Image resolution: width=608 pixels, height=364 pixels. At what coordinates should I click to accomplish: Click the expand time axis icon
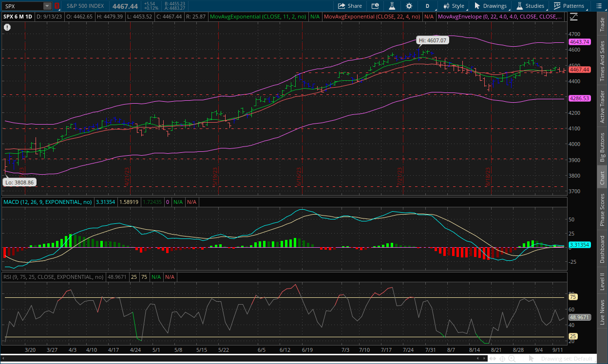tap(493, 359)
